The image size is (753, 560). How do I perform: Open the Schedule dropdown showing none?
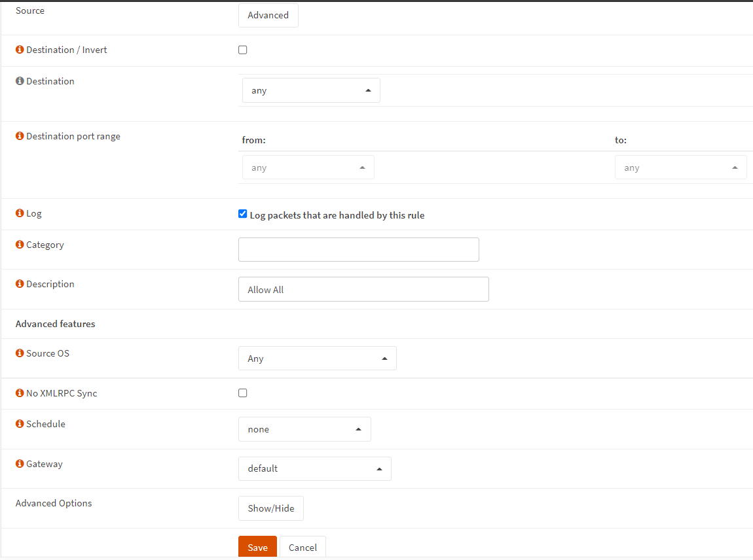click(304, 429)
